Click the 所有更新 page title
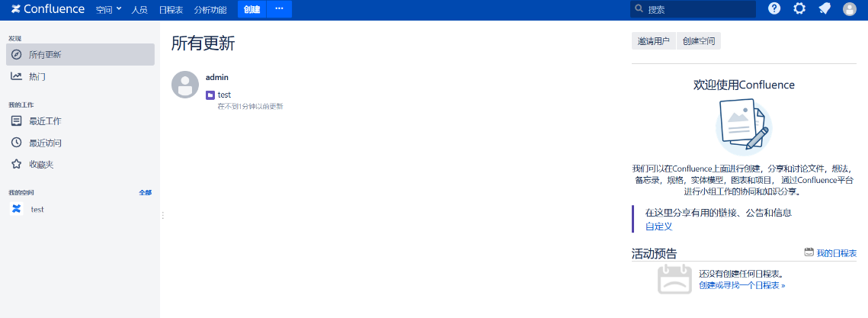 pyautogui.click(x=203, y=43)
